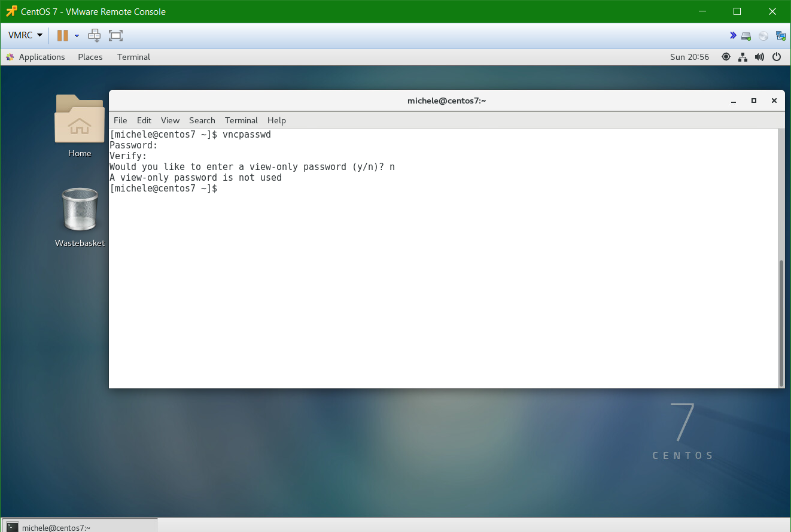Open the Terminal menu in terminal menubar

pyautogui.click(x=241, y=120)
